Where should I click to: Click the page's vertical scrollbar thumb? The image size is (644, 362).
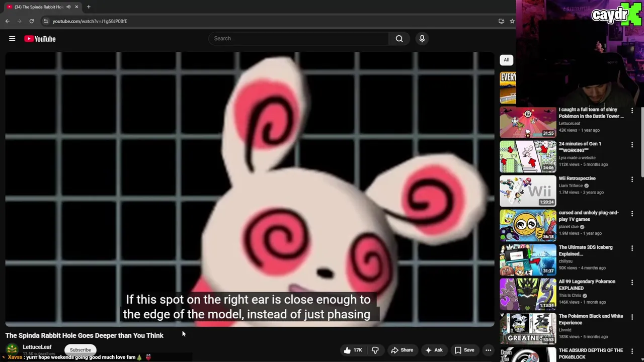tap(642, 142)
